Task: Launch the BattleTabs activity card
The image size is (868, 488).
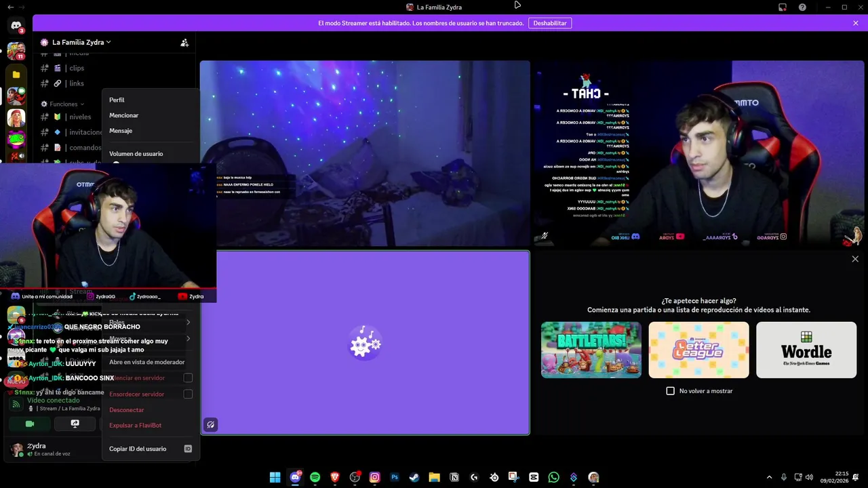Action: click(x=591, y=350)
